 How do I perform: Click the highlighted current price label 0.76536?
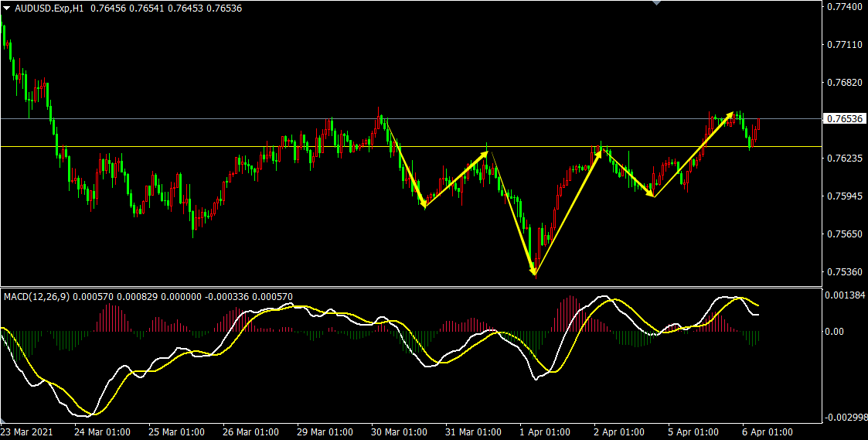click(843, 119)
